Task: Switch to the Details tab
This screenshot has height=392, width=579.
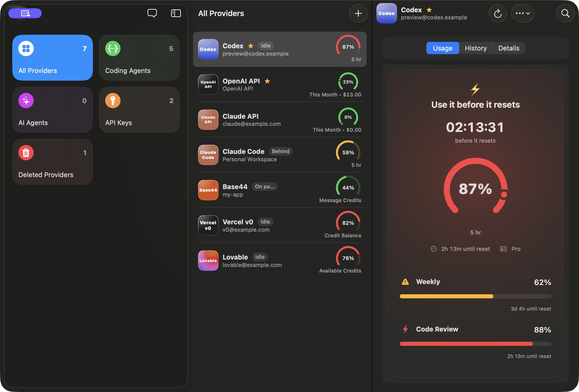Action: point(509,48)
